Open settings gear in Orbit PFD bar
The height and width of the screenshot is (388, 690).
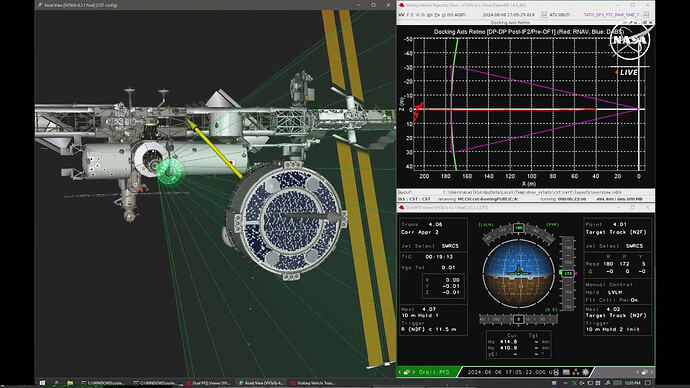[x=586, y=372]
